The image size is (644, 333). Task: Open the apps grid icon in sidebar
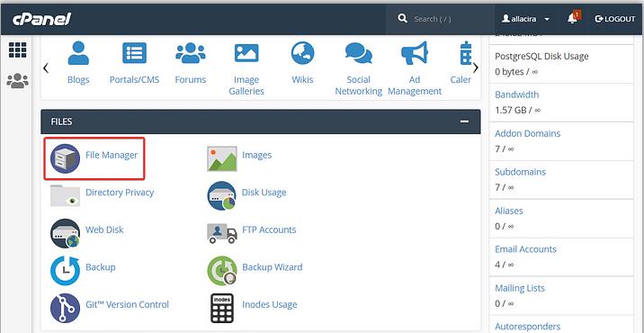click(x=17, y=49)
